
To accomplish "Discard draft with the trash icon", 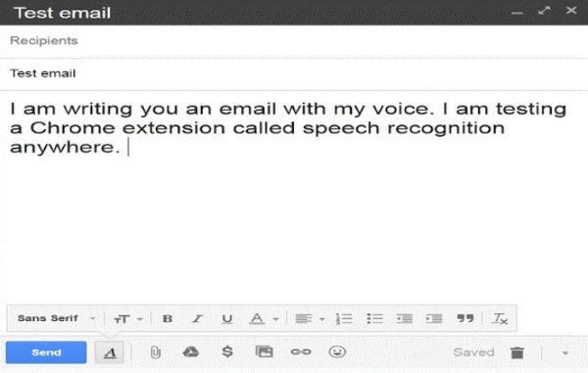I will coord(517,352).
